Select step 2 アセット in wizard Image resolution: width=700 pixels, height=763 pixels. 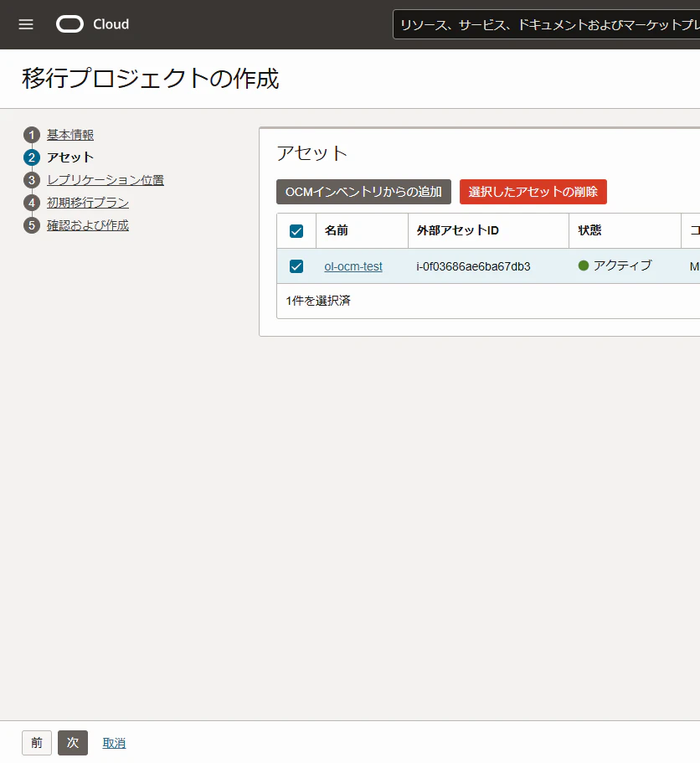click(x=70, y=157)
